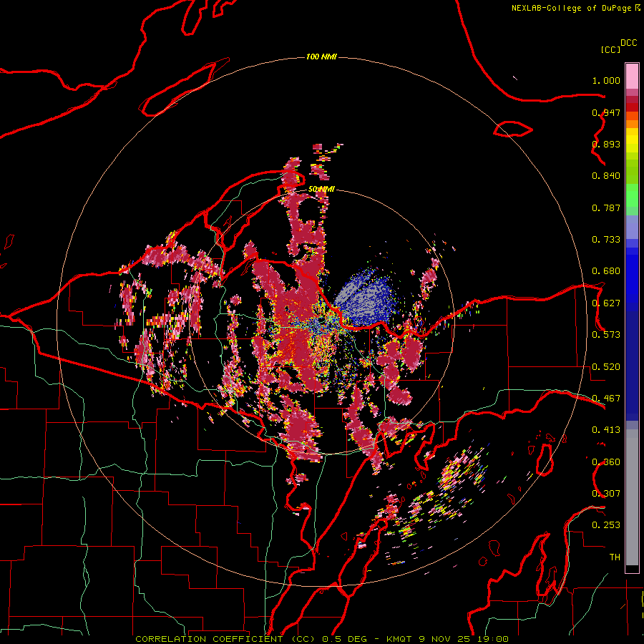This screenshot has width=644, height=644.
Task: Click the 0.733 scale value
Action: (x=606, y=240)
